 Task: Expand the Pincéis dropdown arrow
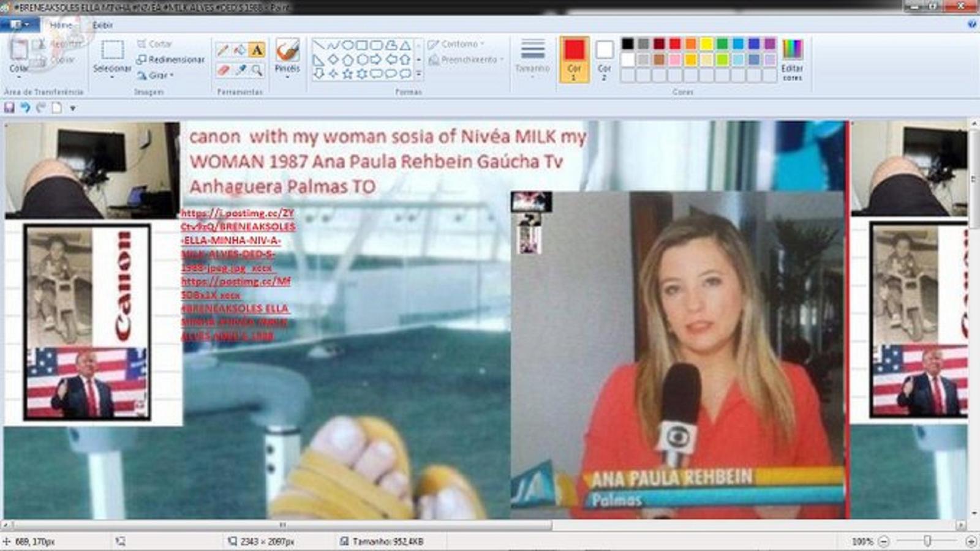pos(287,77)
